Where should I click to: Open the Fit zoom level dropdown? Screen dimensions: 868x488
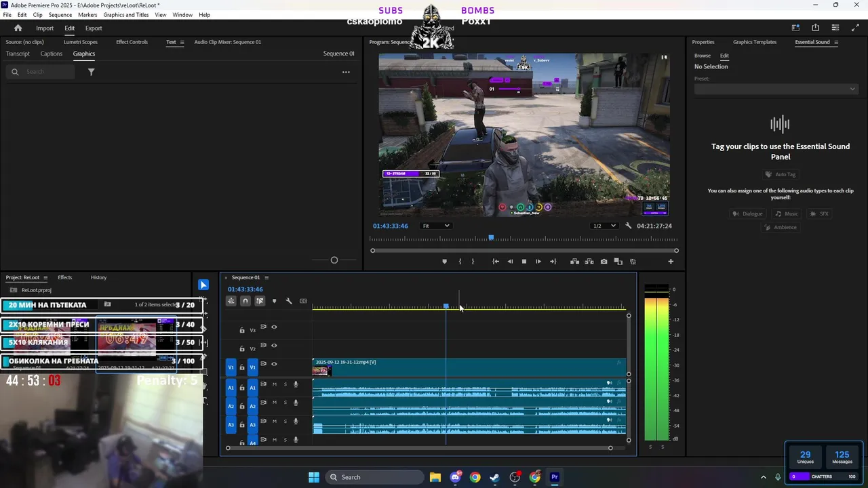435,226
